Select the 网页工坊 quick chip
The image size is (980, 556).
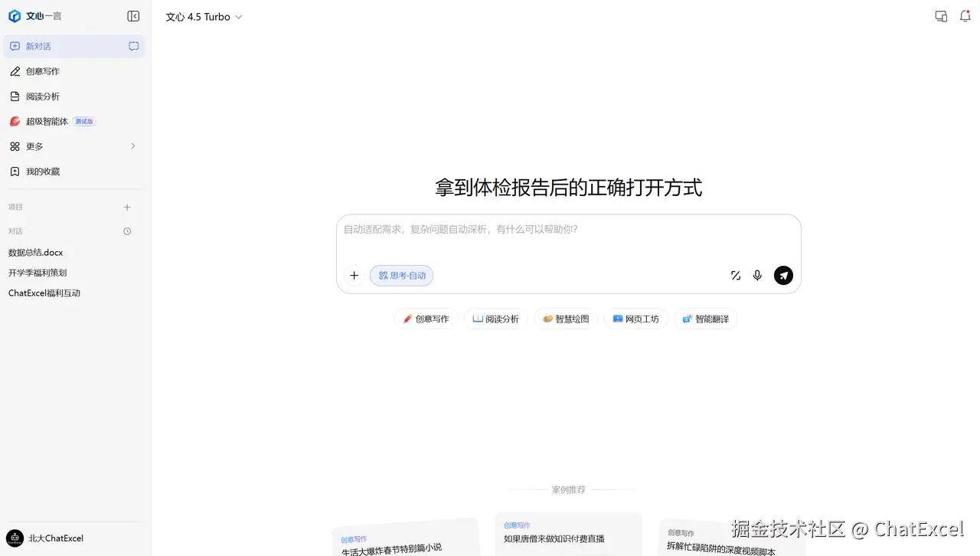pyautogui.click(x=635, y=319)
